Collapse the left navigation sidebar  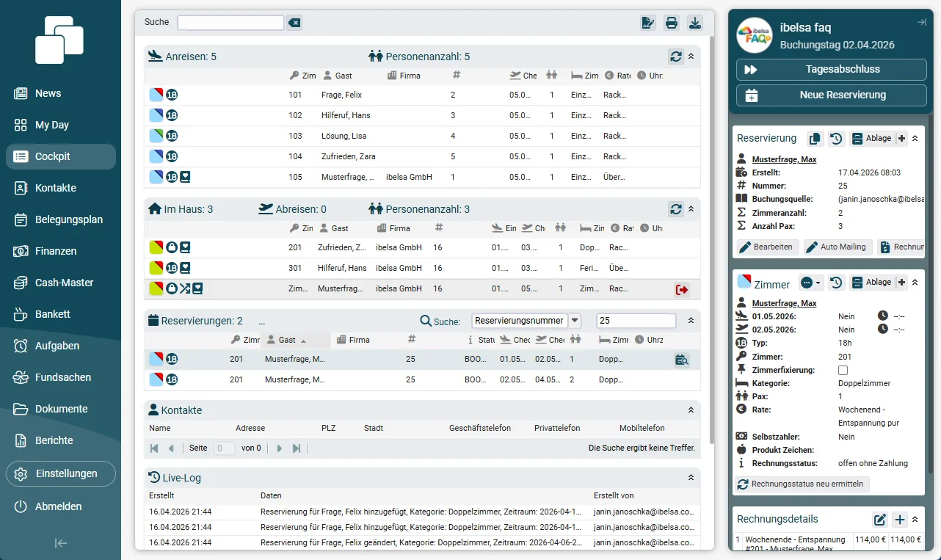point(61,543)
